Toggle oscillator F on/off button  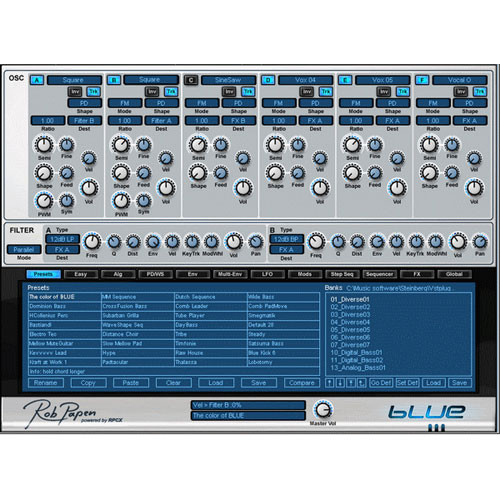coord(422,80)
